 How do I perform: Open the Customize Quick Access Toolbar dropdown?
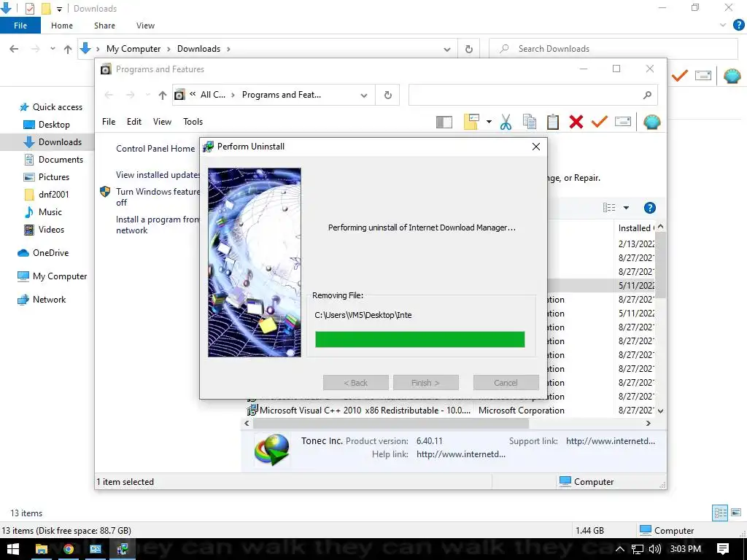pyautogui.click(x=59, y=9)
